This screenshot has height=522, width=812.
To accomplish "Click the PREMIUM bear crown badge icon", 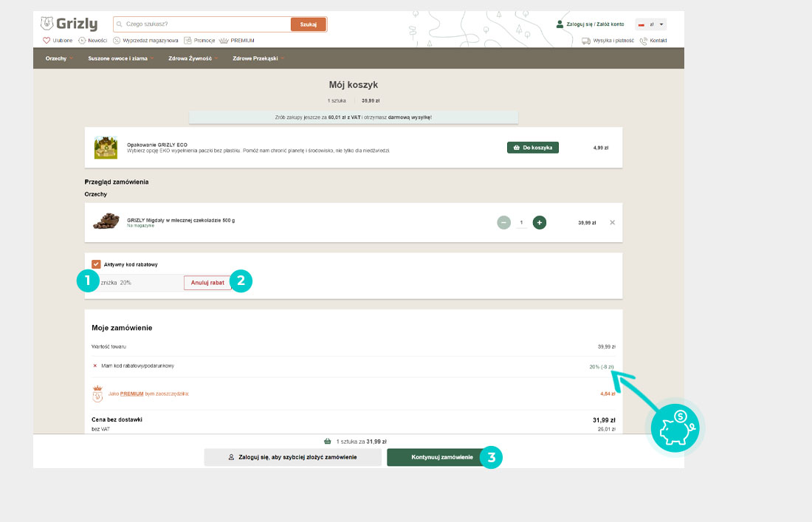I will point(97,394).
